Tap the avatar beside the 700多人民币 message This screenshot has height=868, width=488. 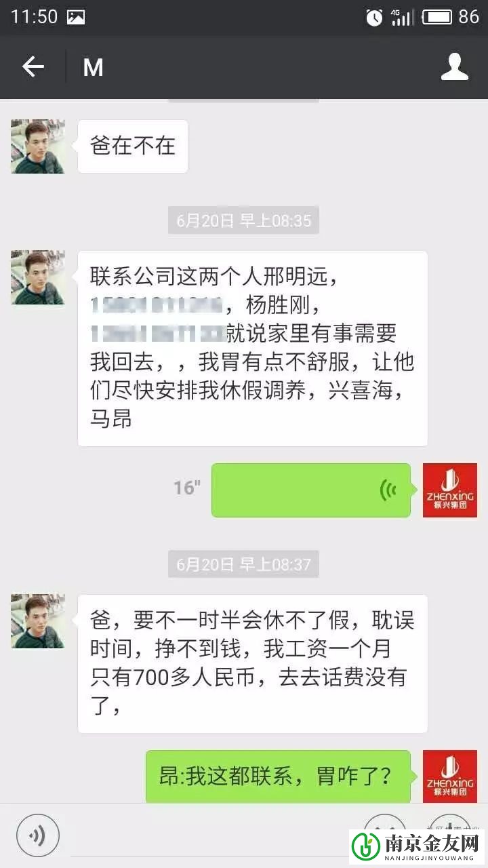click(x=38, y=621)
